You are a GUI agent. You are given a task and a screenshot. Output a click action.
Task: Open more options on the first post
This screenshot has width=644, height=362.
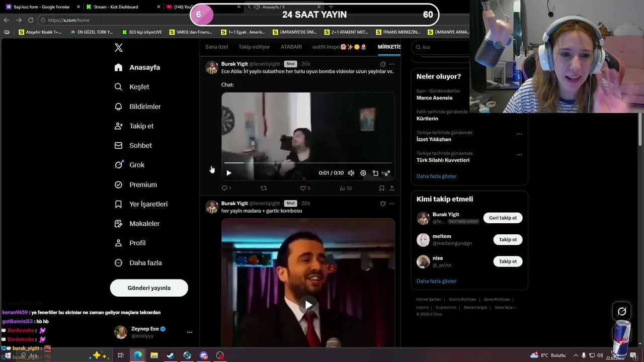point(392,64)
